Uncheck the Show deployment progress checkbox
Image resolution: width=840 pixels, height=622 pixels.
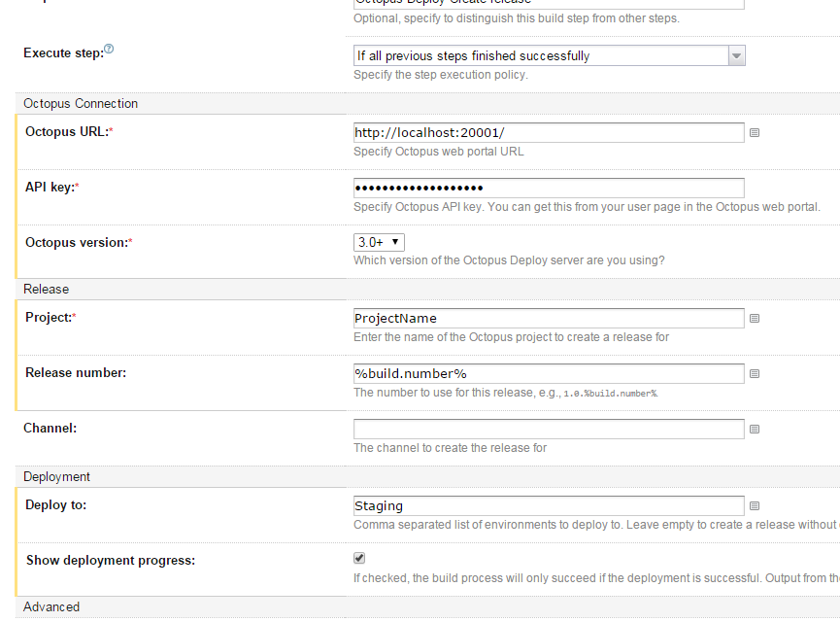tap(359, 559)
